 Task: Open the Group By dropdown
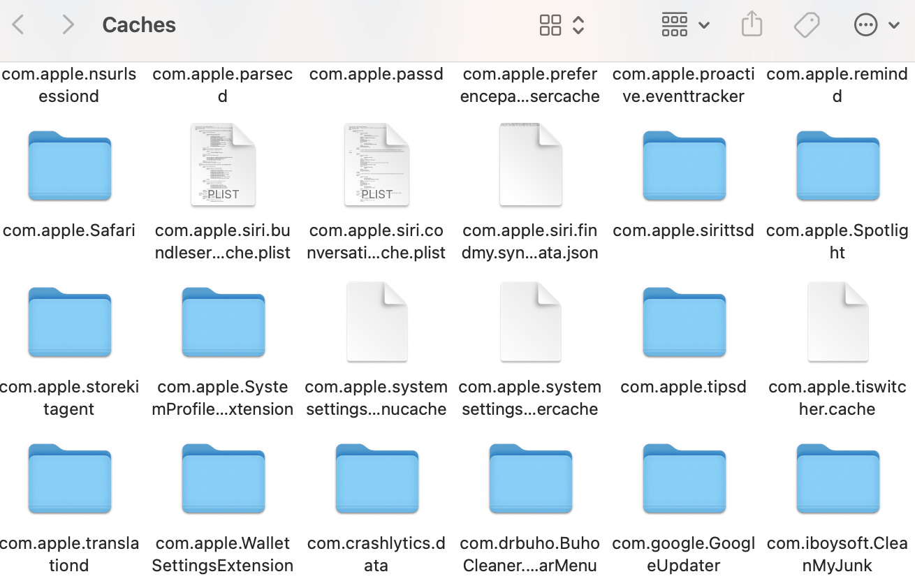[685, 25]
